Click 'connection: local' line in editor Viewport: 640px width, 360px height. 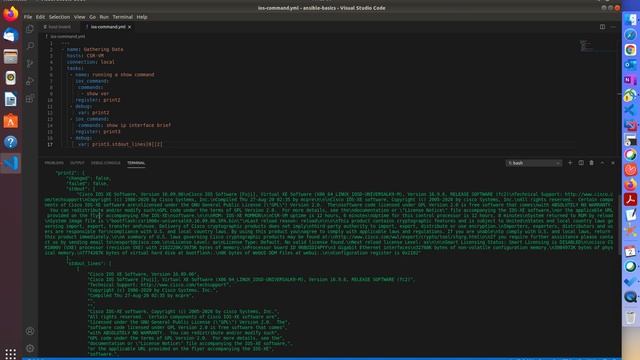[x=91, y=62]
